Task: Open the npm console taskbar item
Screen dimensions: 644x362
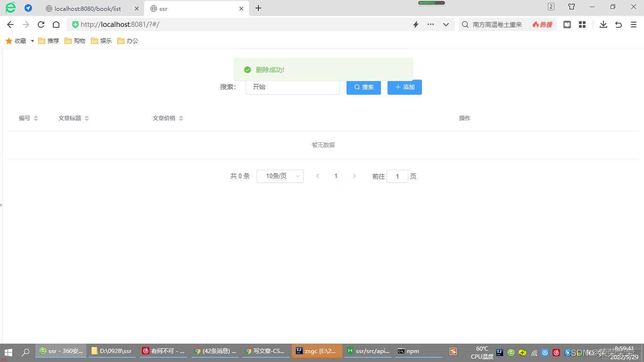Action: pyautogui.click(x=419, y=351)
